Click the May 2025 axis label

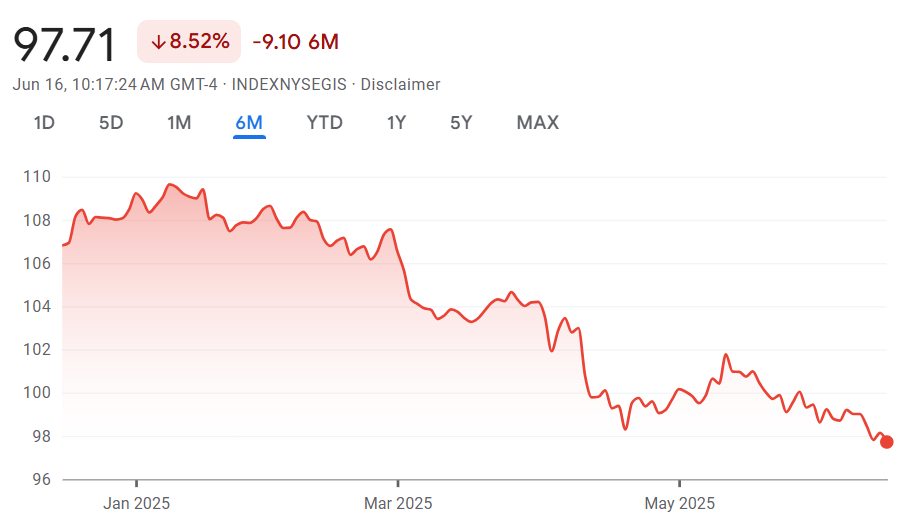coord(680,503)
